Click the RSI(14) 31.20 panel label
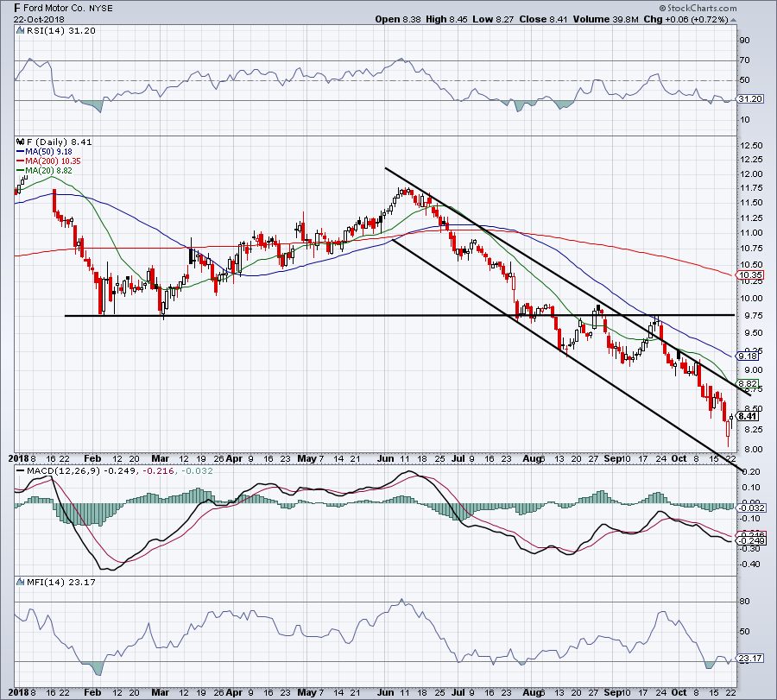The height and width of the screenshot is (700, 777). point(61,31)
